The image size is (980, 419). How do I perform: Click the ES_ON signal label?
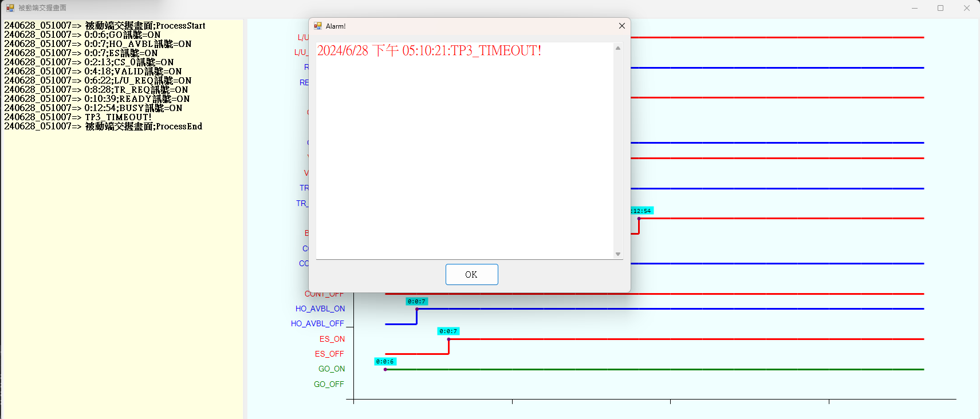coord(332,339)
